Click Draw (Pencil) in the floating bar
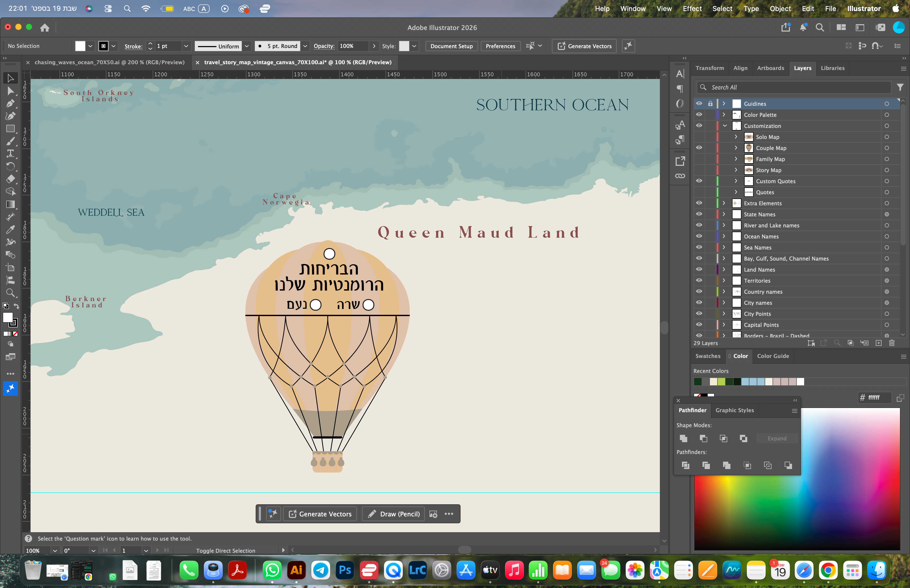The image size is (910, 588). click(393, 514)
